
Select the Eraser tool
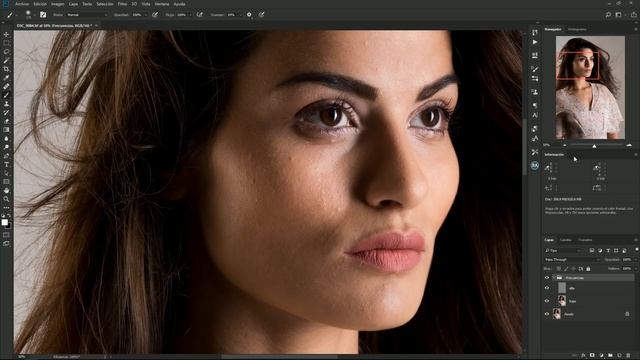[6, 121]
